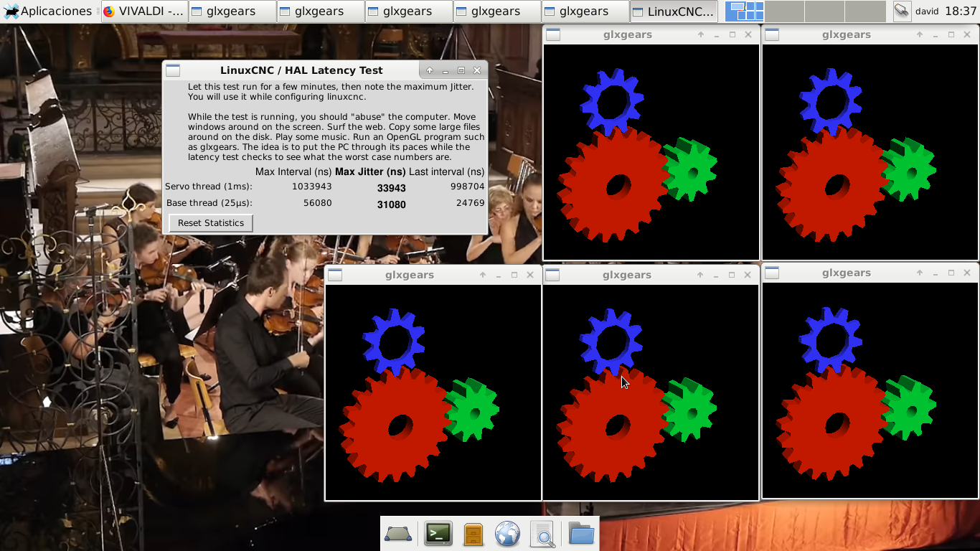The width and height of the screenshot is (980, 551).
Task: Close the glxgears window right of Latency Test
Action: pyautogui.click(x=748, y=34)
